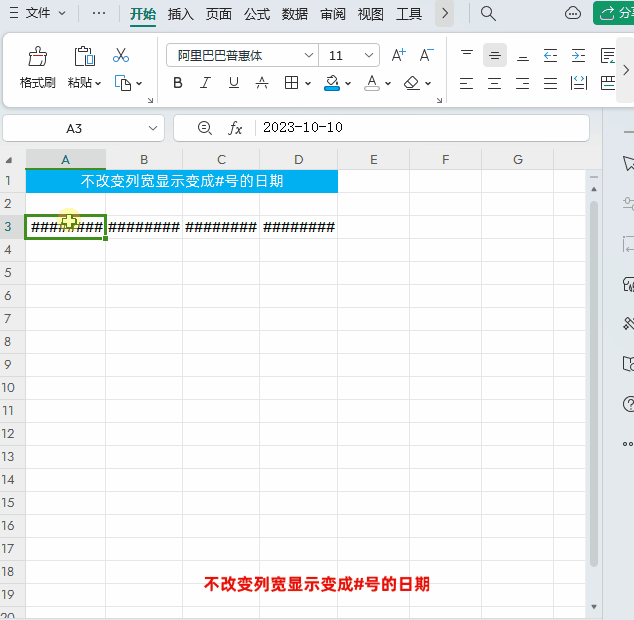Switch to the 审阅 tab
Viewport: 634px width, 620px height.
point(332,14)
